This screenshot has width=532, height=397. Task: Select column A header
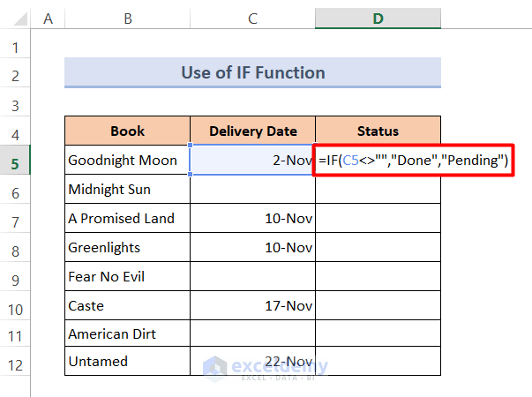pos(47,17)
